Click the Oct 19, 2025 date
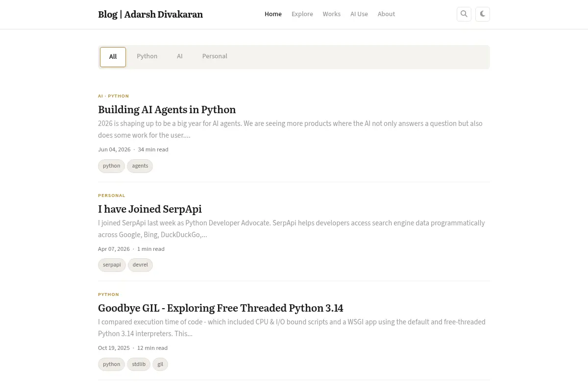 coord(114,348)
